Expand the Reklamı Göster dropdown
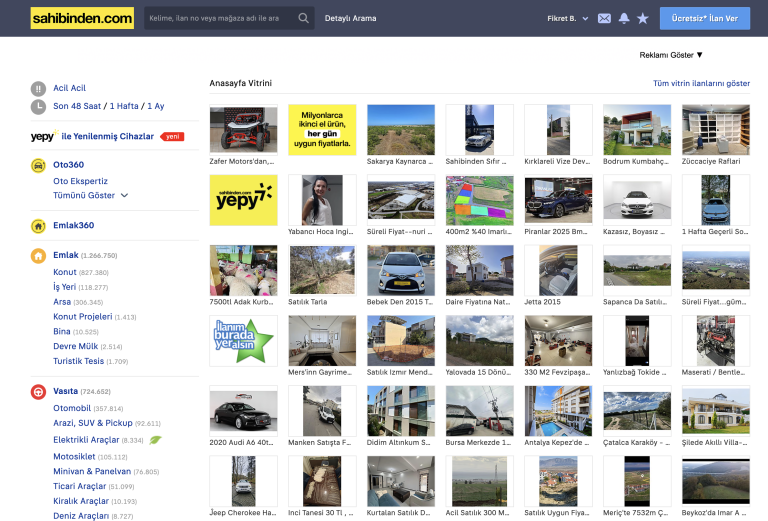Viewport: 768px width, 521px height. pos(671,55)
